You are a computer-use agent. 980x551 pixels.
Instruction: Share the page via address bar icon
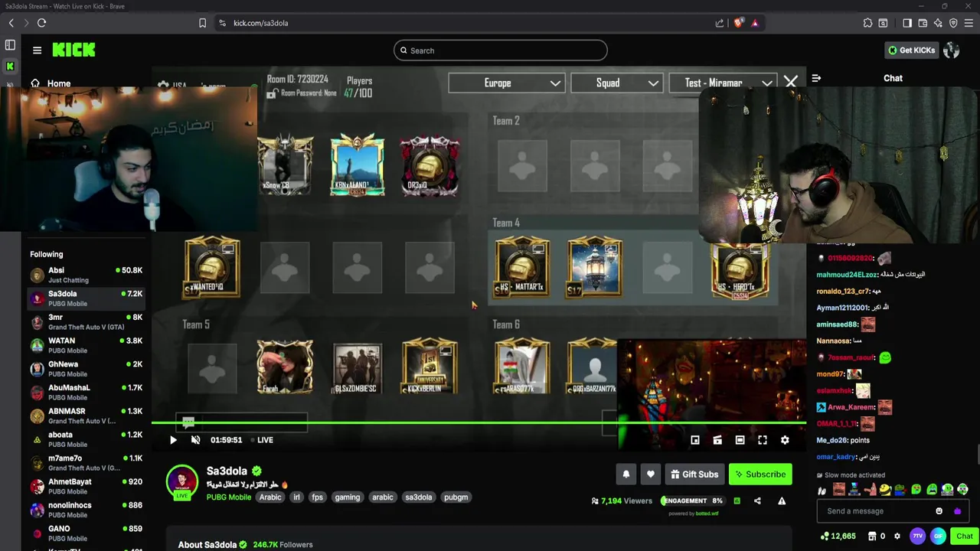720,23
